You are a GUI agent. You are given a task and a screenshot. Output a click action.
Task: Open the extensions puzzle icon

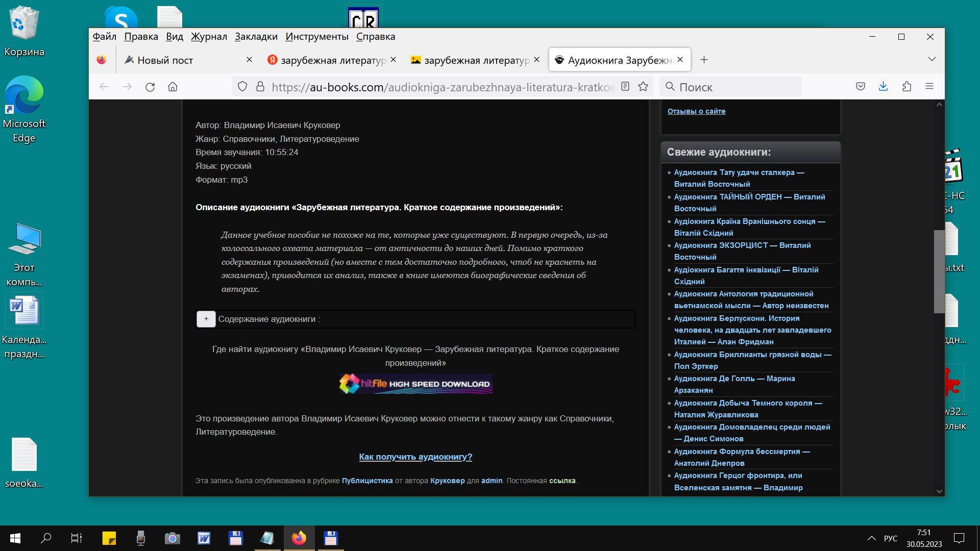[x=906, y=87]
